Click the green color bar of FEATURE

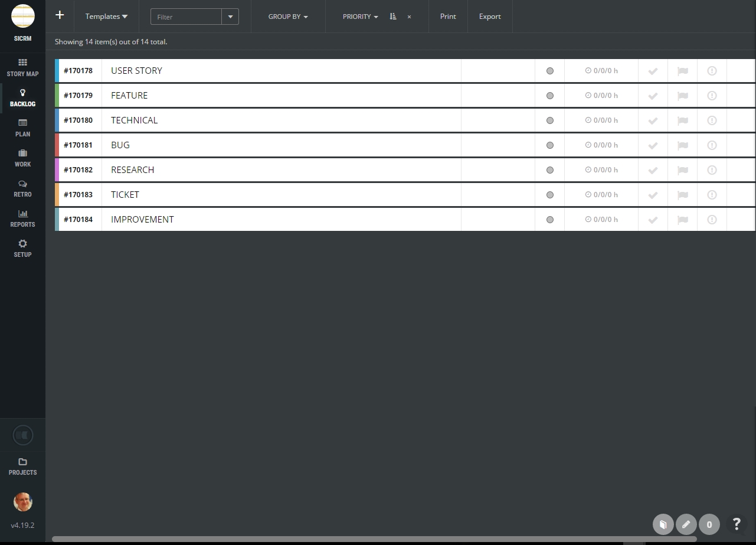click(57, 95)
